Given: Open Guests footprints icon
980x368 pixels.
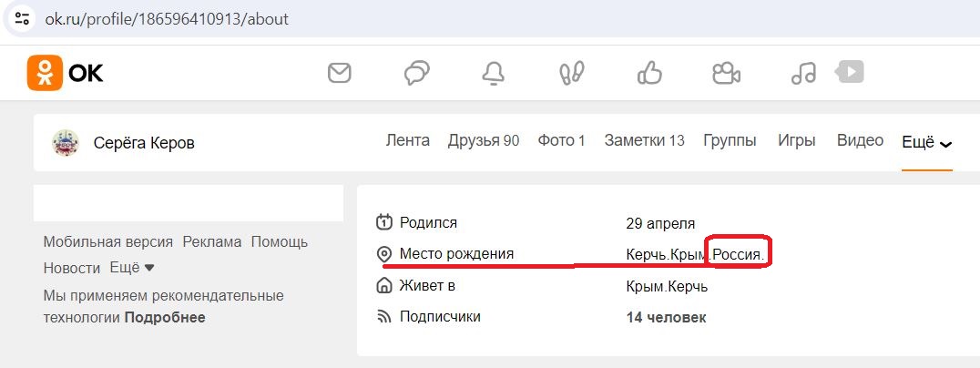Looking at the screenshot, I should (x=571, y=73).
